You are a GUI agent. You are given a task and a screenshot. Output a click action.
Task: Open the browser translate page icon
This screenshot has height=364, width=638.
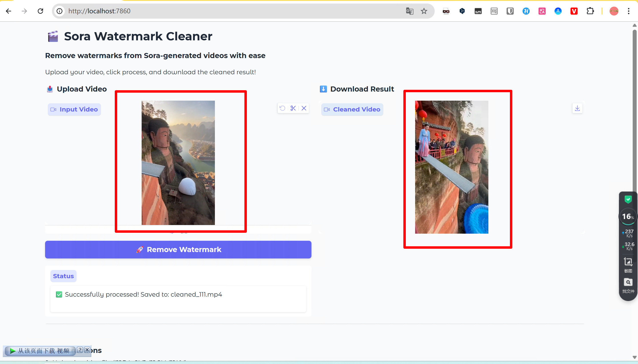pos(410,11)
